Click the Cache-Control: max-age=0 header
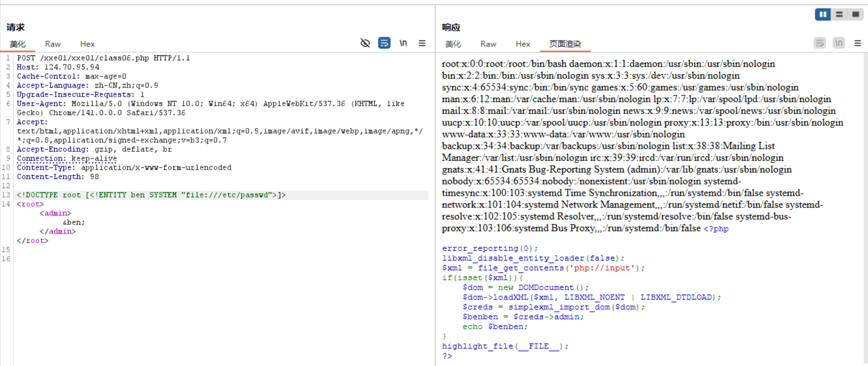The image size is (868, 366). coord(71,76)
